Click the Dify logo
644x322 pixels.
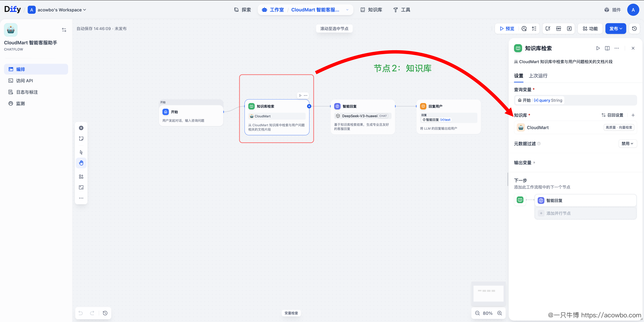click(13, 9)
